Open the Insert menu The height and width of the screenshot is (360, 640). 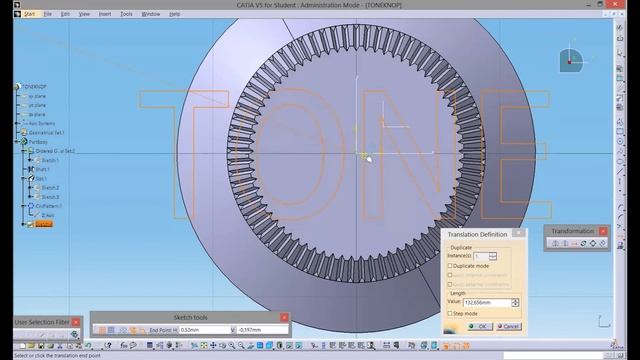pyautogui.click(x=105, y=14)
